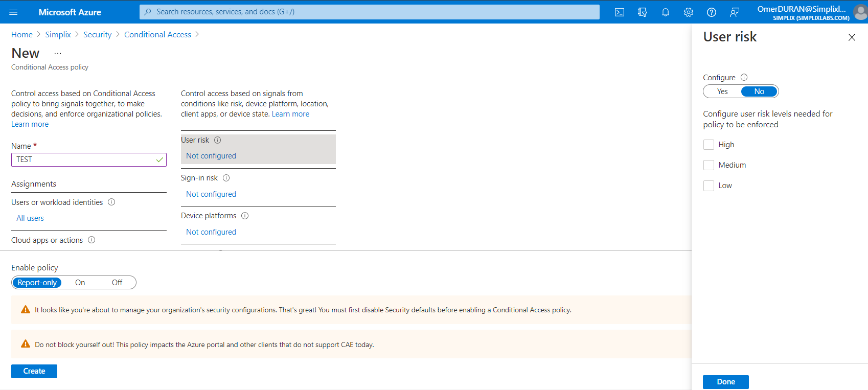The image size is (868, 390).
Task: Click chevron after Conditional Access breadcrumb
Action: (197, 34)
